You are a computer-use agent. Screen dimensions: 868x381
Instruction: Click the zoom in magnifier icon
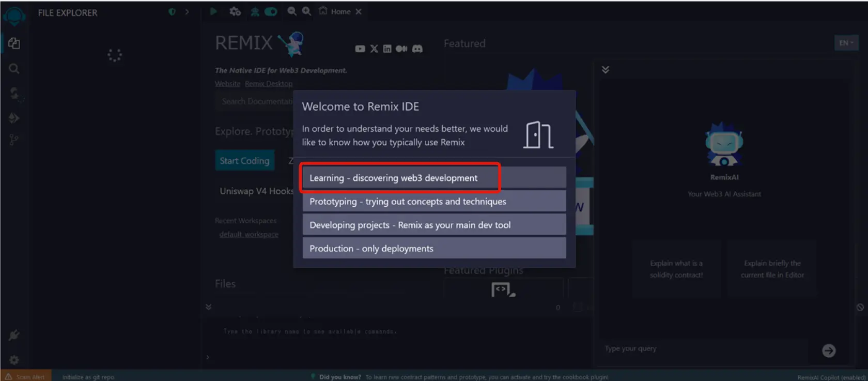pyautogui.click(x=306, y=11)
